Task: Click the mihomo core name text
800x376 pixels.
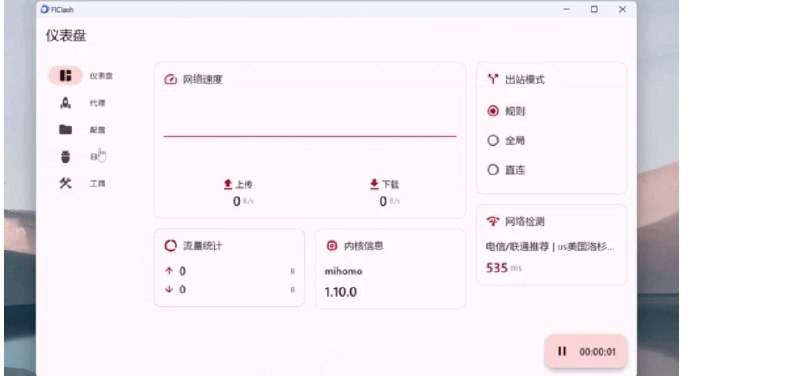Action: pyautogui.click(x=343, y=271)
